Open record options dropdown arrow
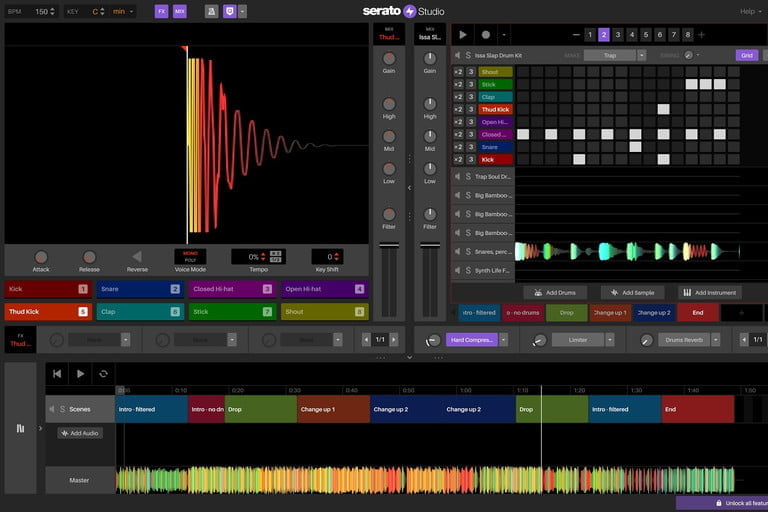The height and width of the screenshot is (512, 768). 504,35
